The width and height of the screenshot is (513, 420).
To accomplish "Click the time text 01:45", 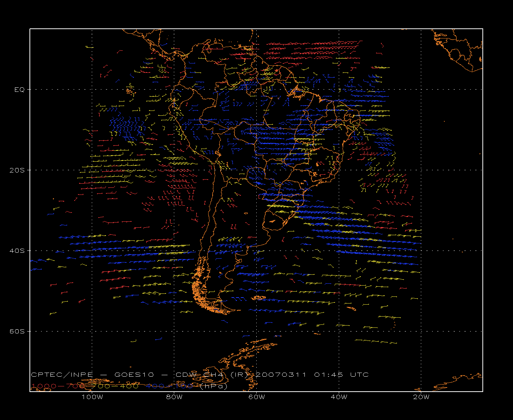I will point(328,375).
